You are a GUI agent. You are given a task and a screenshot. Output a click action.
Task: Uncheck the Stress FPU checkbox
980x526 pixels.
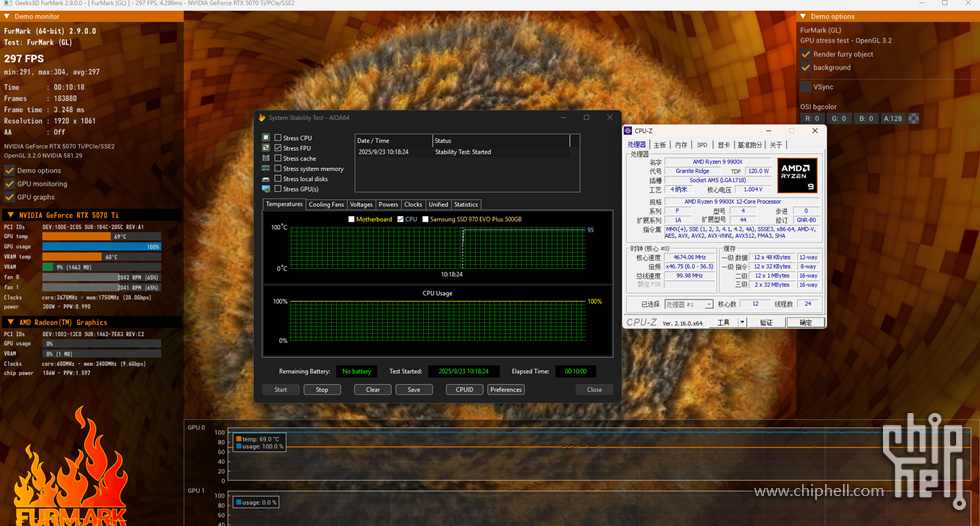278,148
